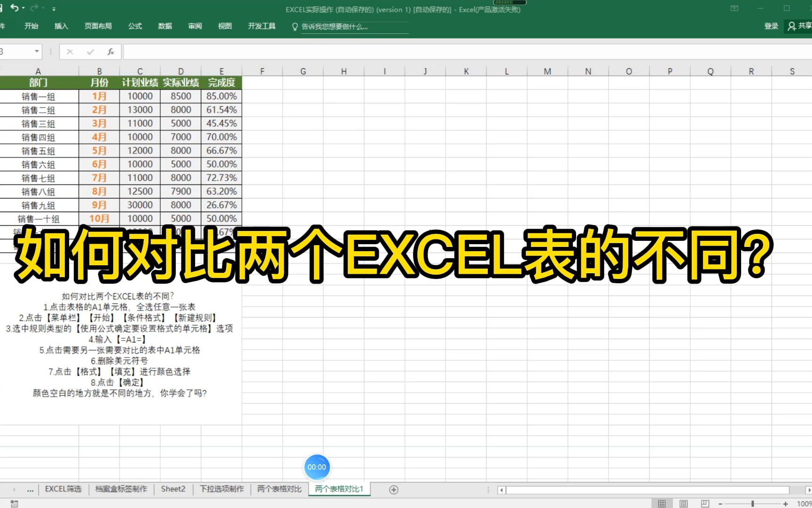Click the 100% zoom level

(804, 504)
